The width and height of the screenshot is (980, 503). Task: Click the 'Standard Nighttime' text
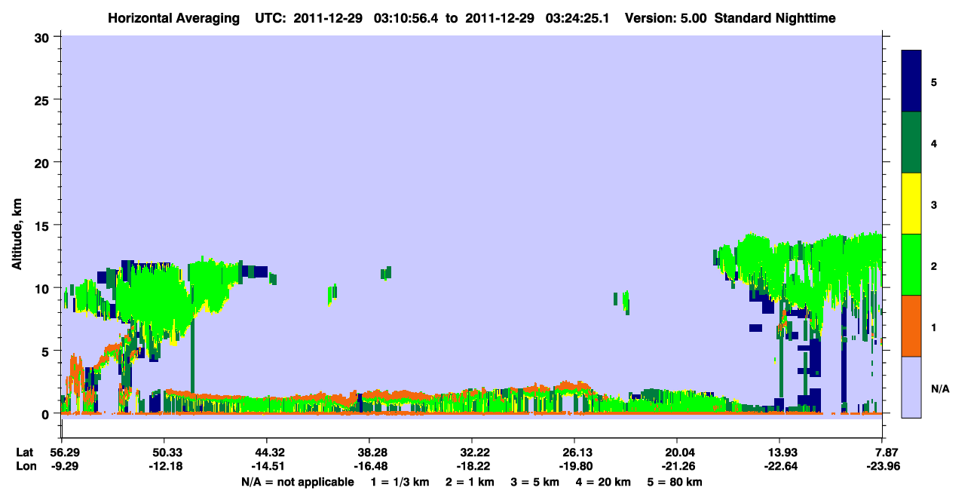775,17
